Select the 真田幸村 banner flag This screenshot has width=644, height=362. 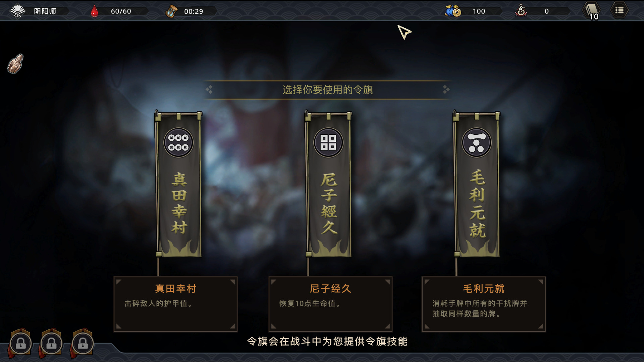click(x=178, y=184)
